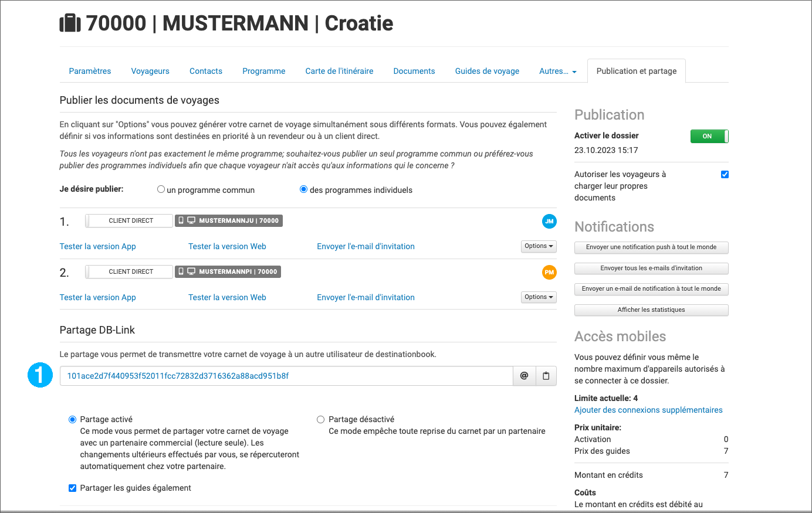Turn off the Activer le dossier switch
812x513 pixels.
pos(709,136)
